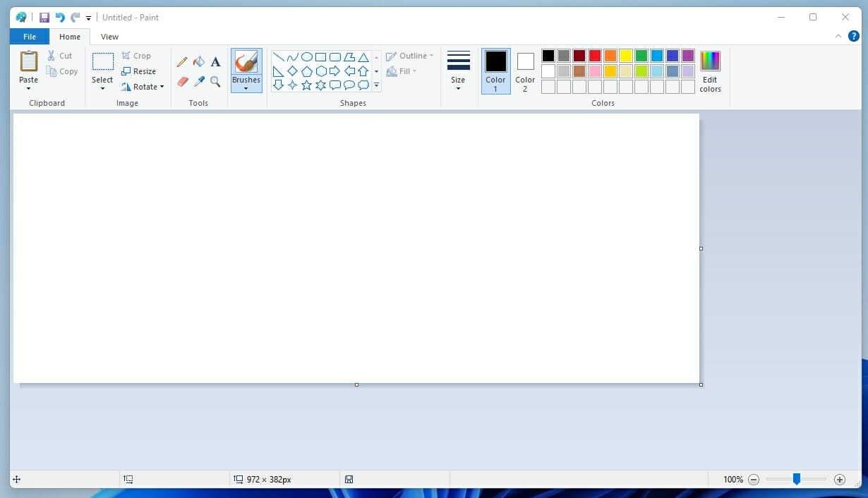Open the File menu
Screen dimensions: 868x498
click(30, 37)
